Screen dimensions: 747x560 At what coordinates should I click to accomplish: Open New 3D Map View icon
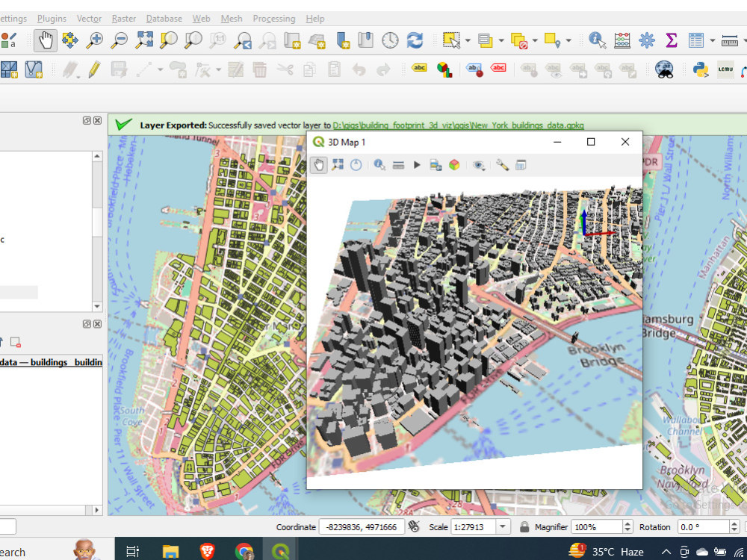[x=317, y=40]
